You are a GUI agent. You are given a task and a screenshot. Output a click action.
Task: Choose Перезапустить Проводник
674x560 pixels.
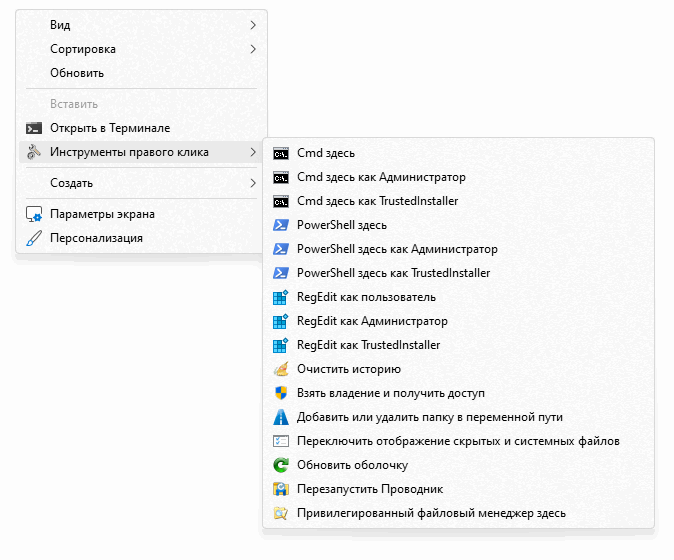(x=458, y=489)
